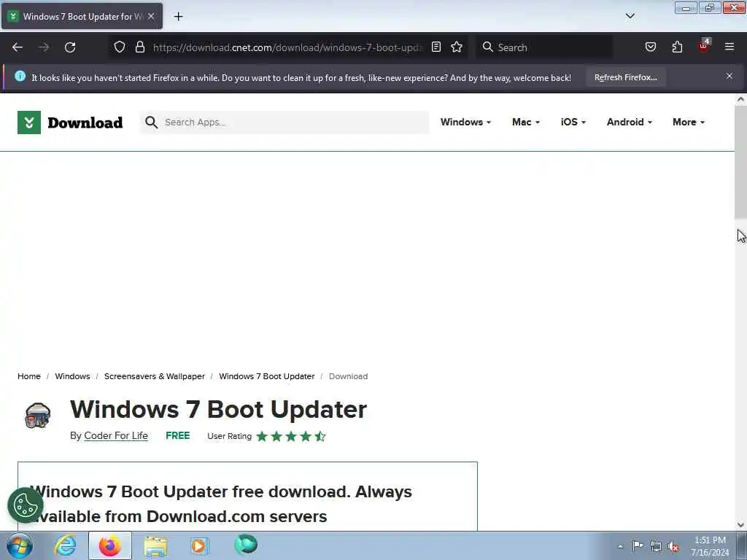Bookmark this page with the star icon
The height and width of the screenshot is (560, 747).
457,47
